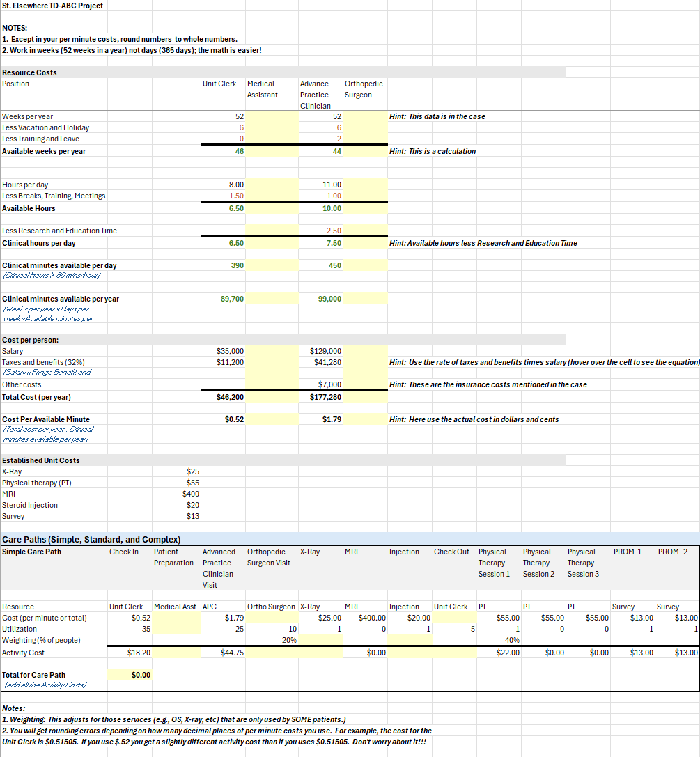700x757 pixels.
Task: Click X-Ray established unit cost $25
Action: pyautogui.click(x=176, y=471)
